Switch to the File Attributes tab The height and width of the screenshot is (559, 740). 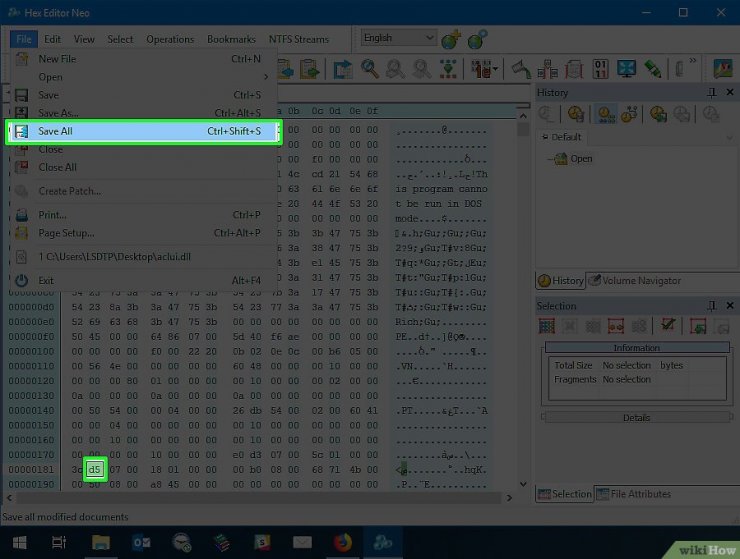point(634,494)
